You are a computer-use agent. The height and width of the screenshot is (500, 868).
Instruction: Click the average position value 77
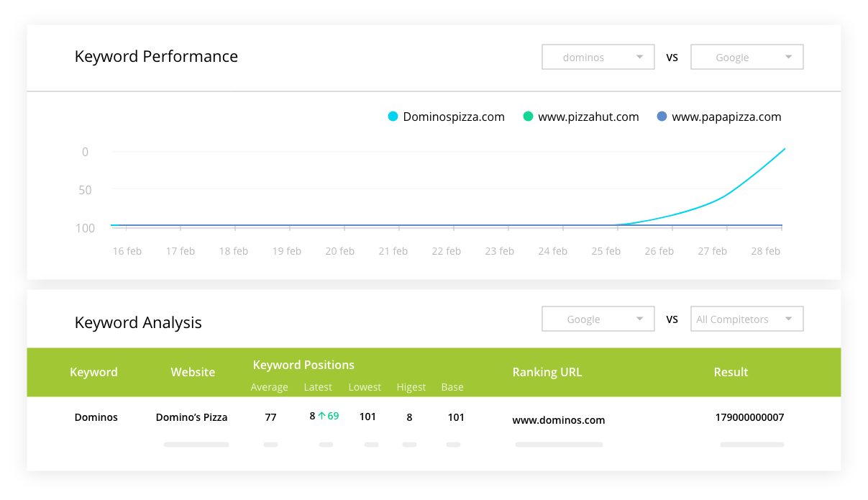click(270, 417)
